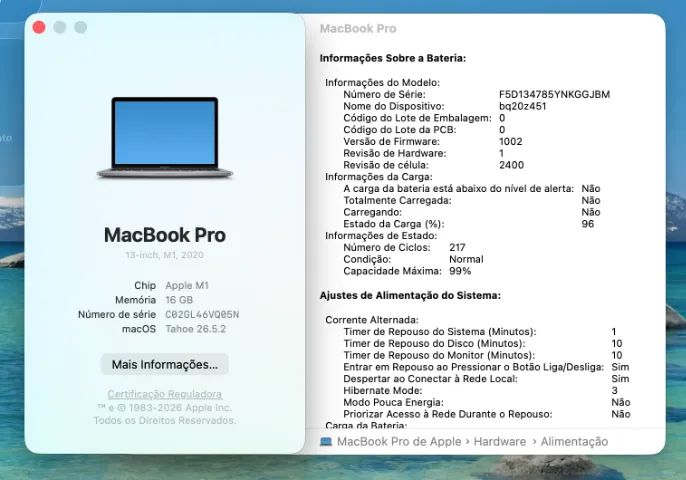Click firmware version '1002'
The width and height of the screenshot is (686, 480).
(511, 141)
